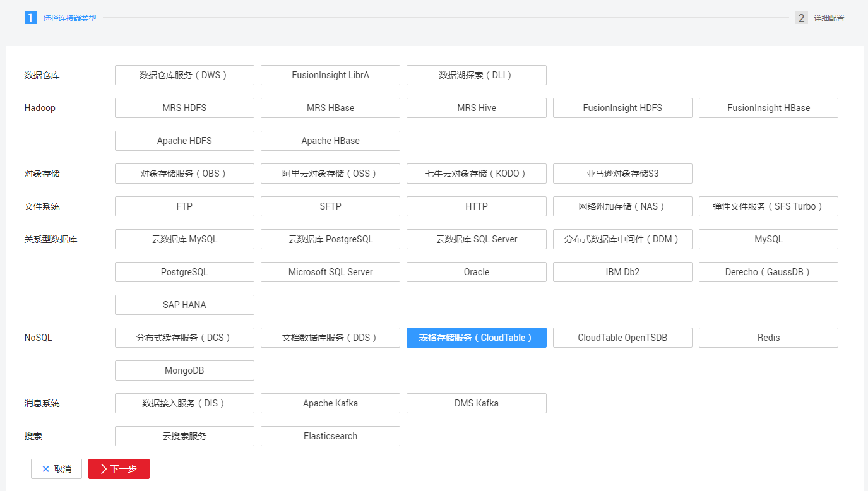Select Derecho(GaussDB) connector

pyautogui.click(x=768, y=272)
